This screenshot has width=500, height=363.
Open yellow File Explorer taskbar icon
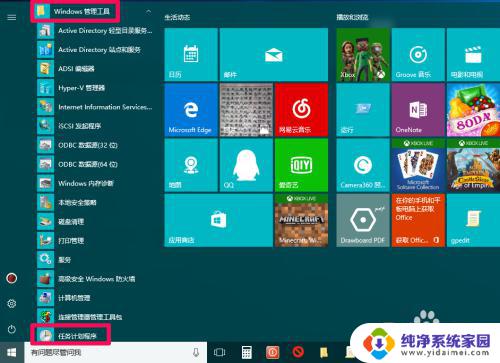[324, 352]
